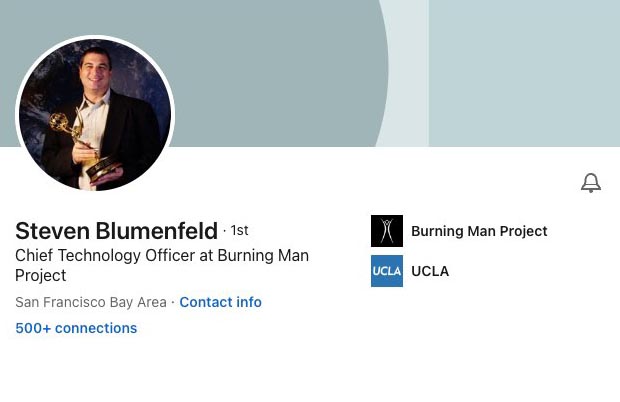Click the light blue right banner panel
The width and height of the screenshot is (620, 402).
(x=524, y=70)
